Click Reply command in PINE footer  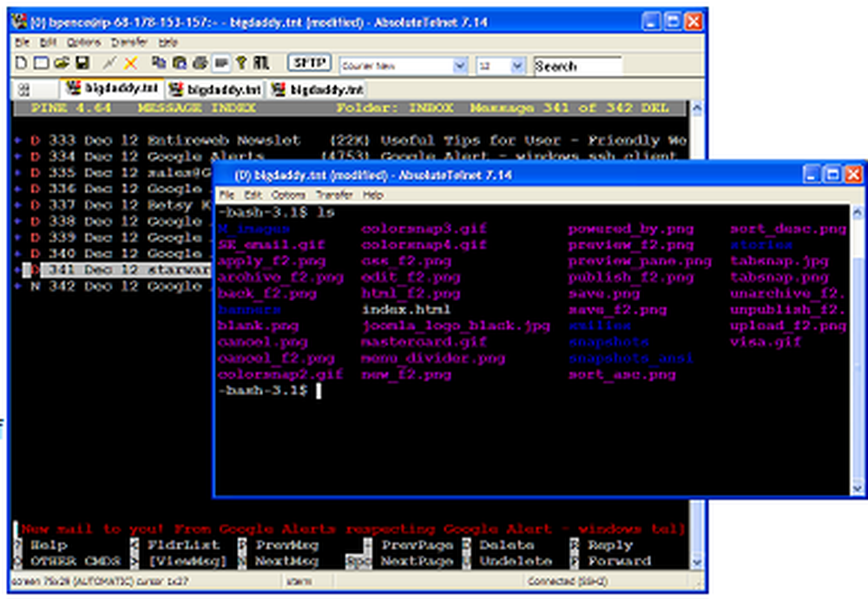click(x=610, y=545)
